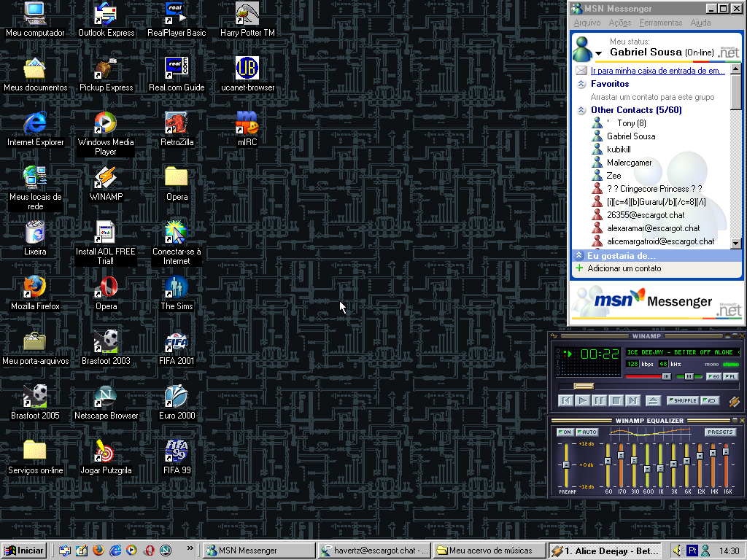Open the Ajuda menu in MSN Messenger
The width and height of the screenshot is (747, 560).
click(x=700, y=23)
